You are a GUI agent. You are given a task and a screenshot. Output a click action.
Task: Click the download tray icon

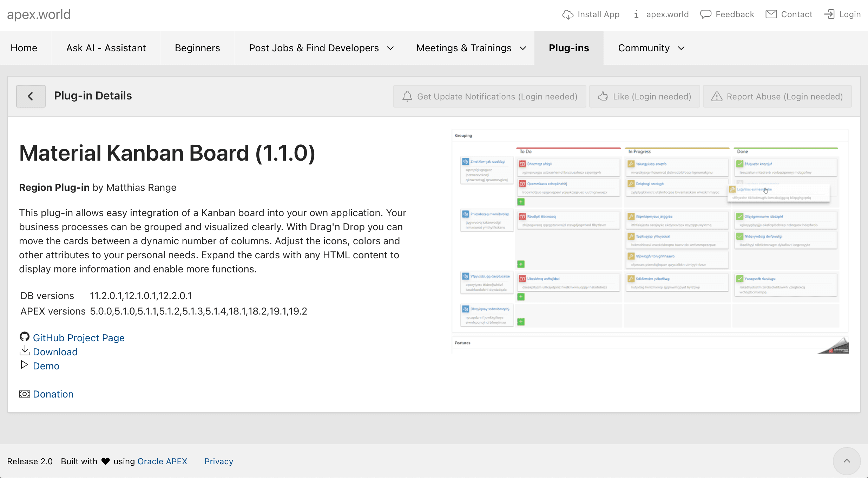tap(25, 350)
